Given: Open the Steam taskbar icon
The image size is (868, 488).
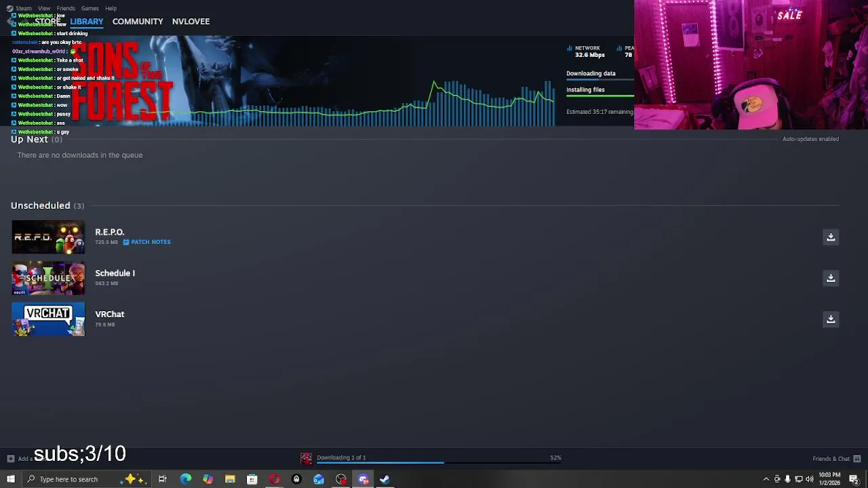Looking at the screenshot, I should pos(384,479).
